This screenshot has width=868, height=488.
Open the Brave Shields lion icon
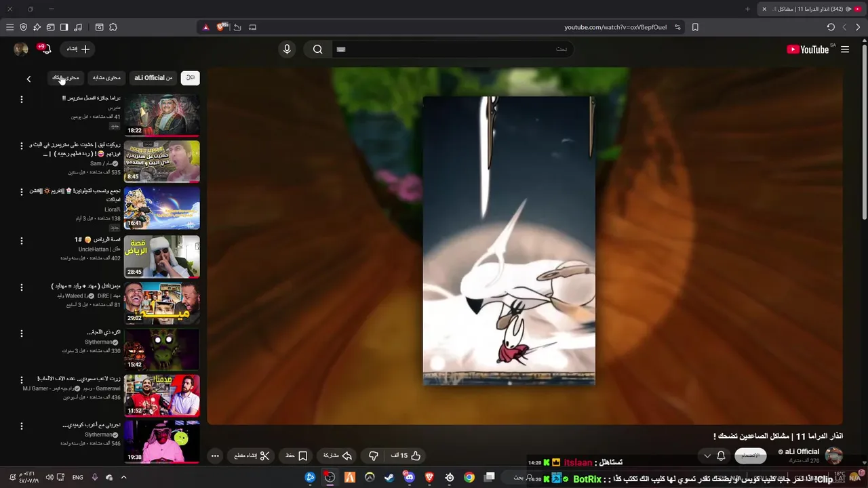click(222, 27)
